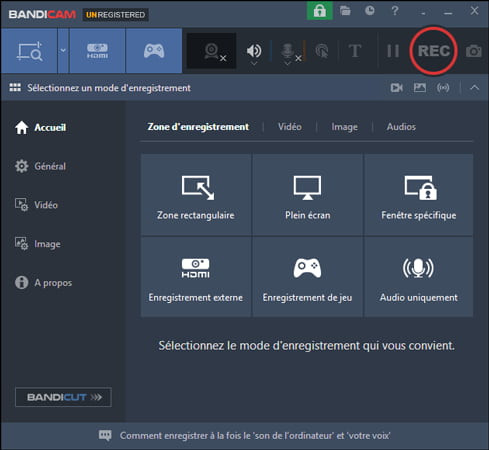The height and width of the screenshot is (450, 489).
Task: Choose the Enregistrement de jeu mode
Action: coord(307,277)
